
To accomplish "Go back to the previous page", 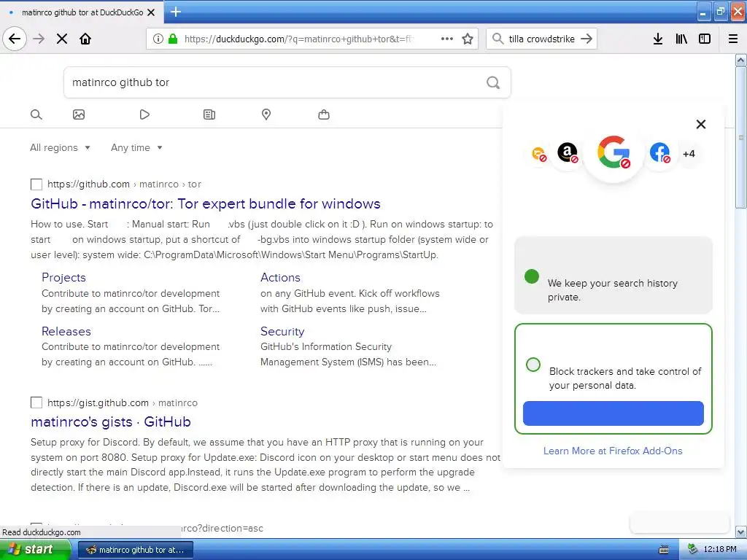I will tap(15, 39).
